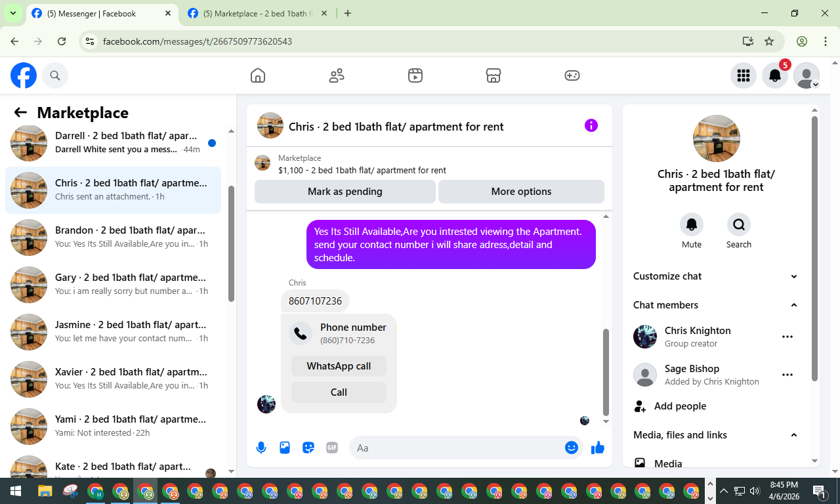Viewport: 840px width, 504px height.
Task: Open options for Chris Knighton member
Action: (x=787, y=337)
